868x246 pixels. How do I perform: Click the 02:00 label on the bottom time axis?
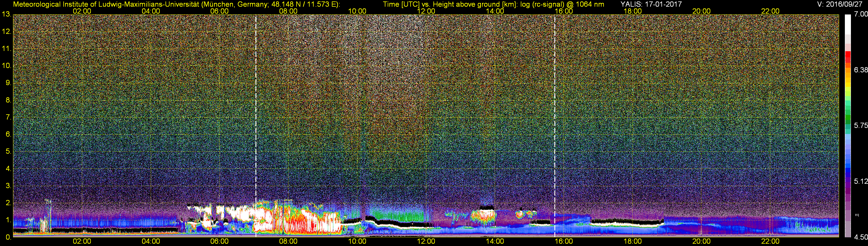(82, 242)
